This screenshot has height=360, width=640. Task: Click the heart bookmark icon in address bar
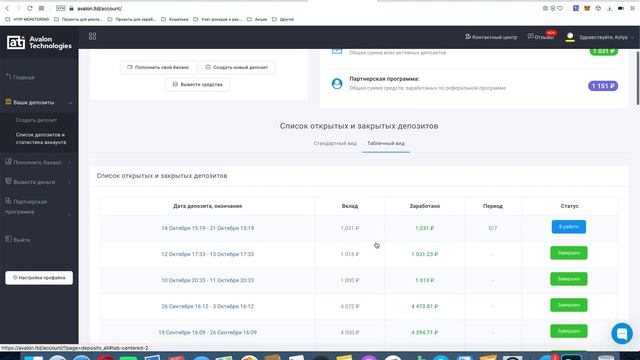560,8
